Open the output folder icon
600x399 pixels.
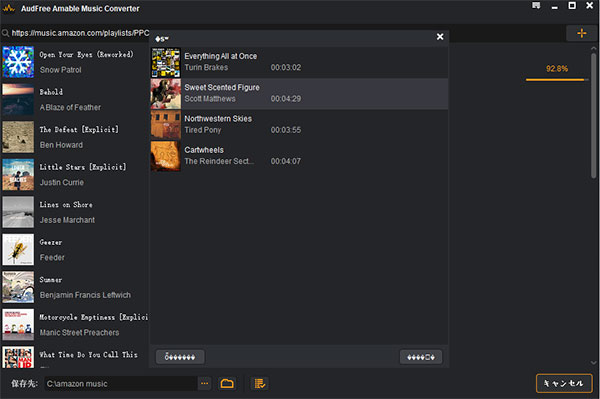pyautogui.click(x=227, y=383)
